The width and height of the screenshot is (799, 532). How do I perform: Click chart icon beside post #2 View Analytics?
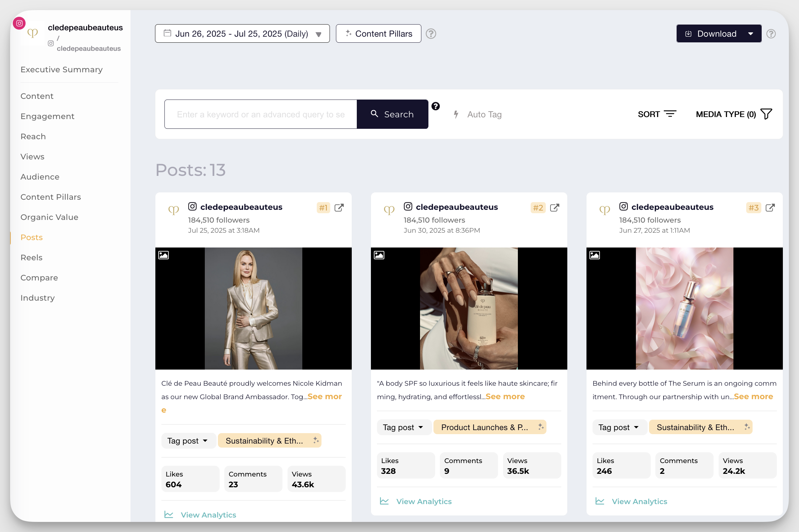tap(384, 501)
